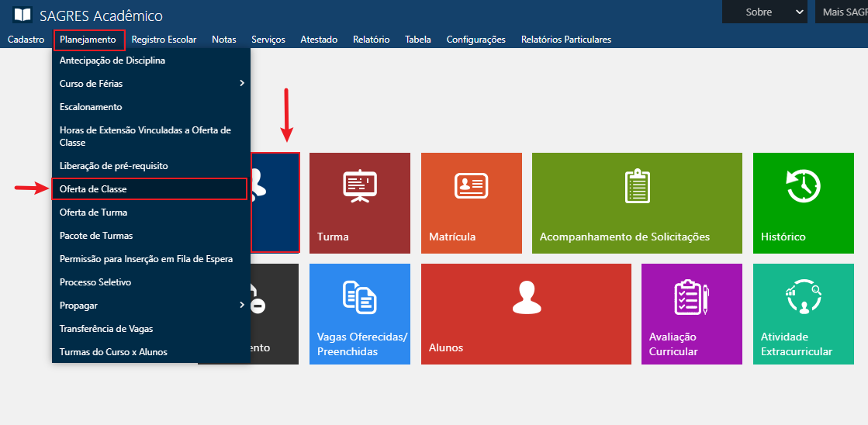Screen dimensions: 868x425
Task: Open the Relatórios Particulares menu
Action: tap(565, 40)
